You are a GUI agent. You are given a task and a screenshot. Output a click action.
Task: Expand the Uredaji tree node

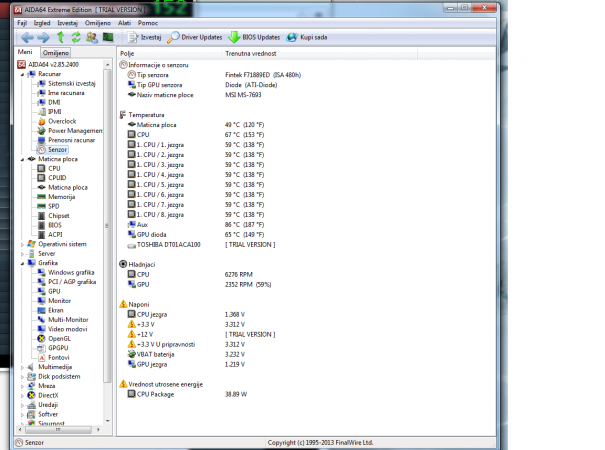[x=22, y=405]
